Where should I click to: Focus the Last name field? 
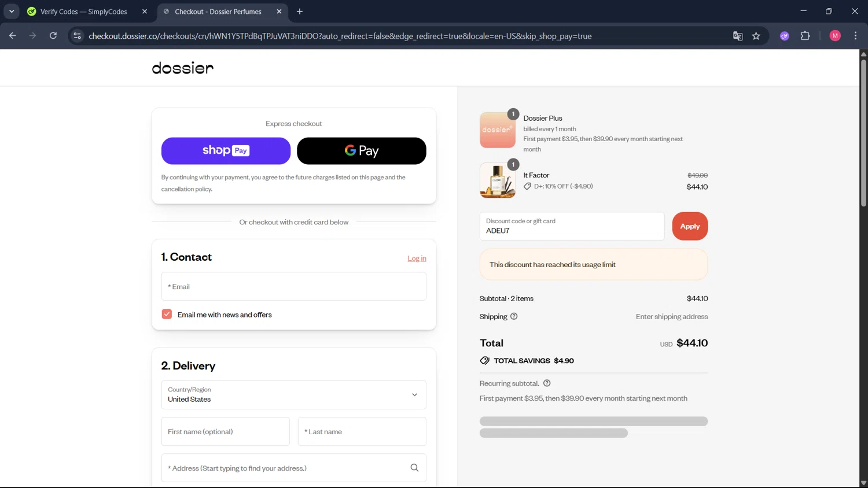(362, 431)
